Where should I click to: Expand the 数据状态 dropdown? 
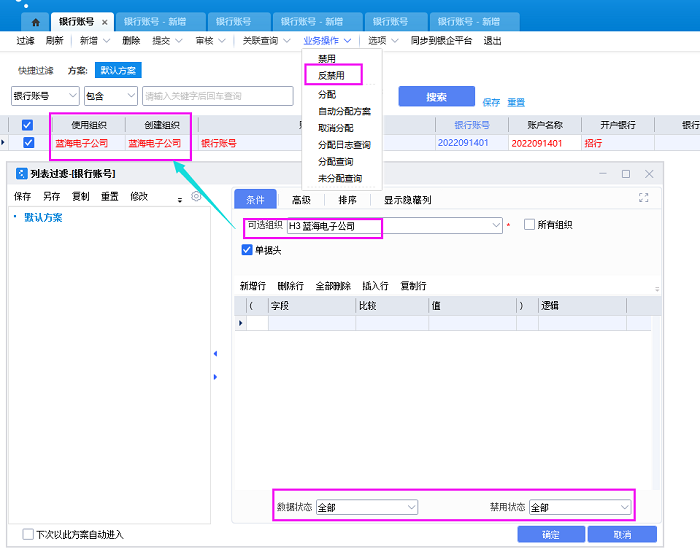(x=411, y=508)
